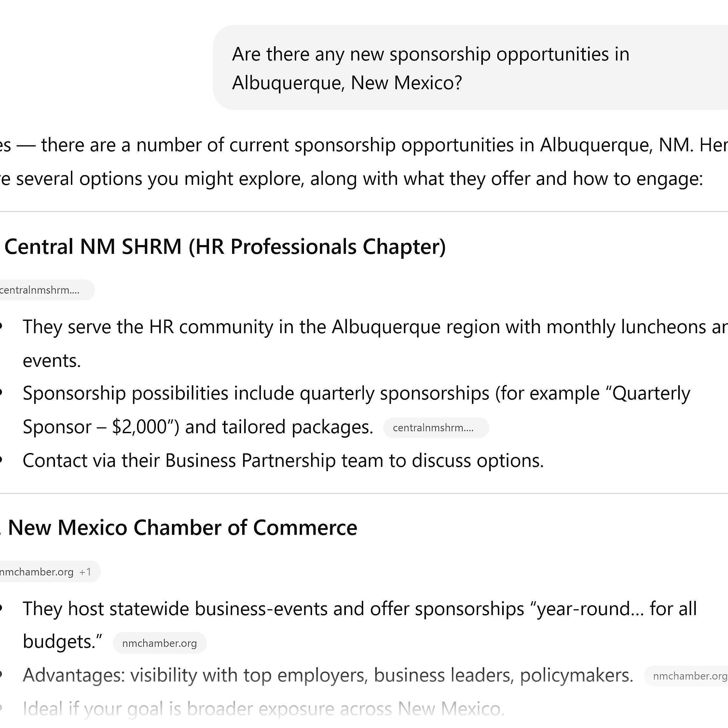Click the 'Contact via their Business Partnership team' bullet

283,460
